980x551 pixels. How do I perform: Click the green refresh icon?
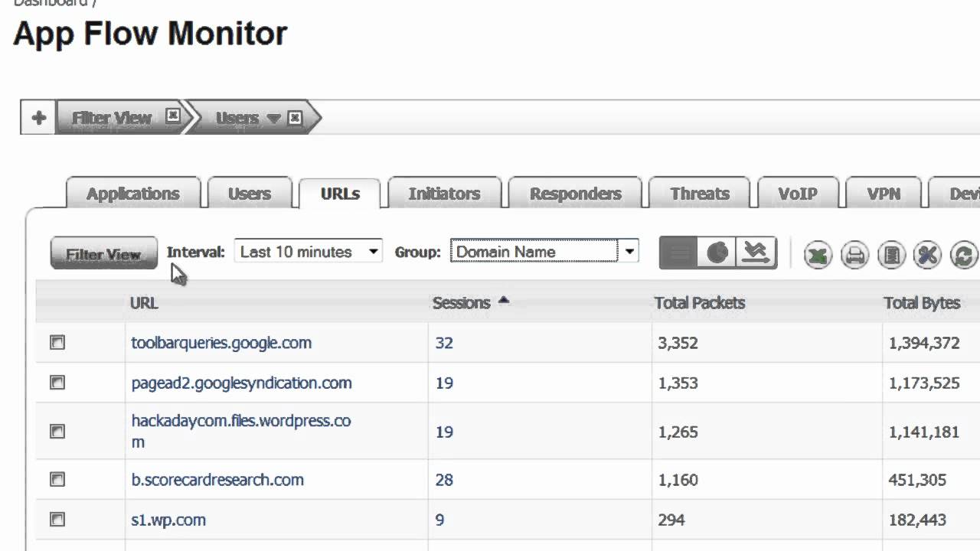pos(964,255)
